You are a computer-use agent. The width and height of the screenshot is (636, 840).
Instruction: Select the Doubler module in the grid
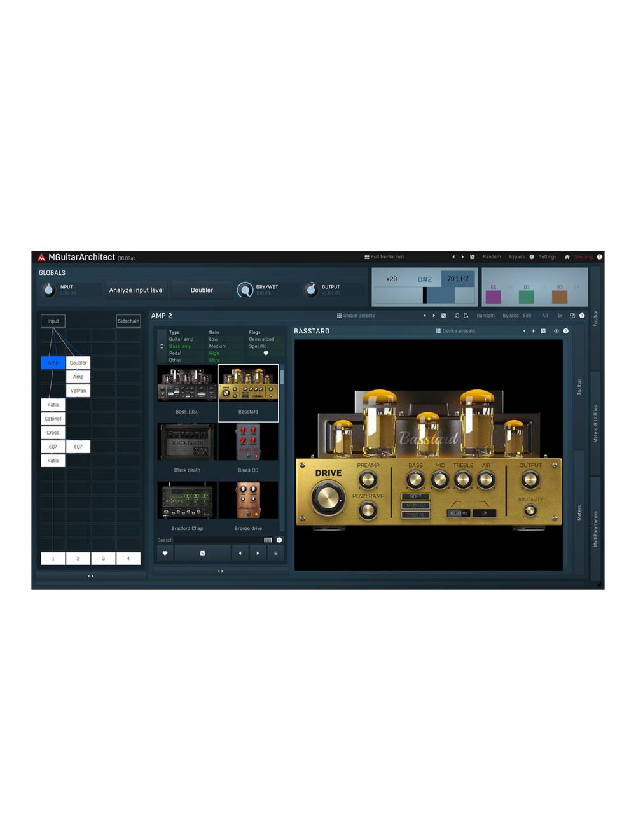78,363
